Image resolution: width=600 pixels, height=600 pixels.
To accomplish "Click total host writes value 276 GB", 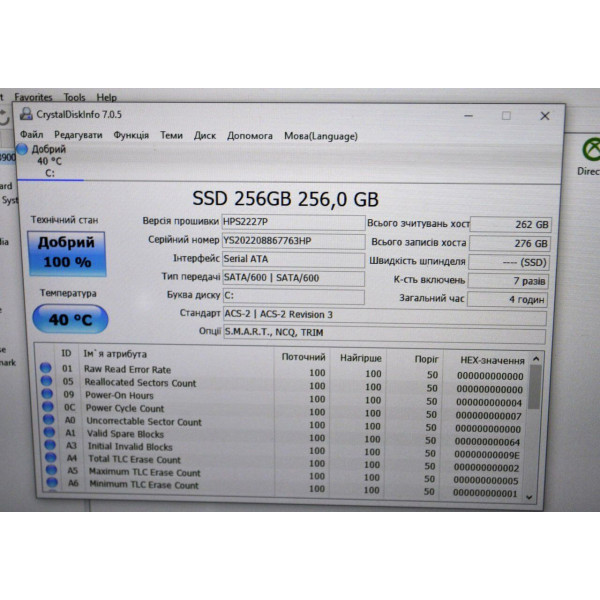I will (510, 243).
